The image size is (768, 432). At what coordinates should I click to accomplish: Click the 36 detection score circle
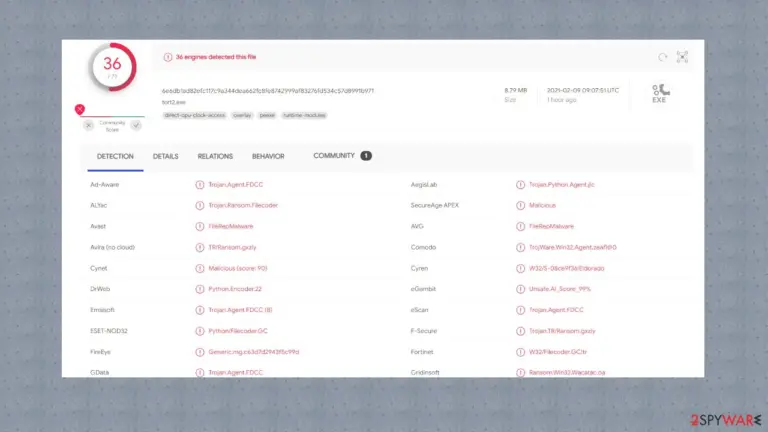click(x=113, y=67)
